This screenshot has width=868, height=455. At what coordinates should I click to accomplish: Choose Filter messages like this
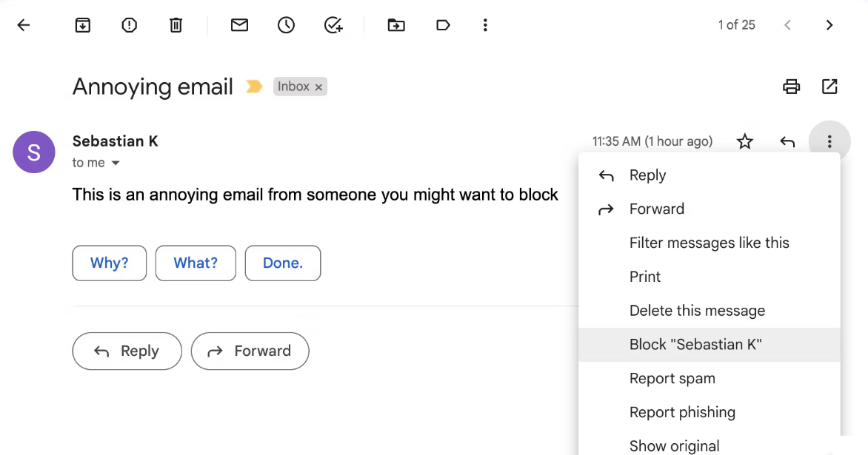709,243
